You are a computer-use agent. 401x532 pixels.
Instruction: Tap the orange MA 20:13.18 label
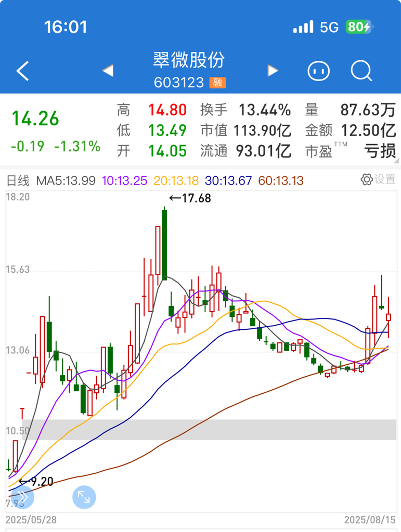point(176,180)
